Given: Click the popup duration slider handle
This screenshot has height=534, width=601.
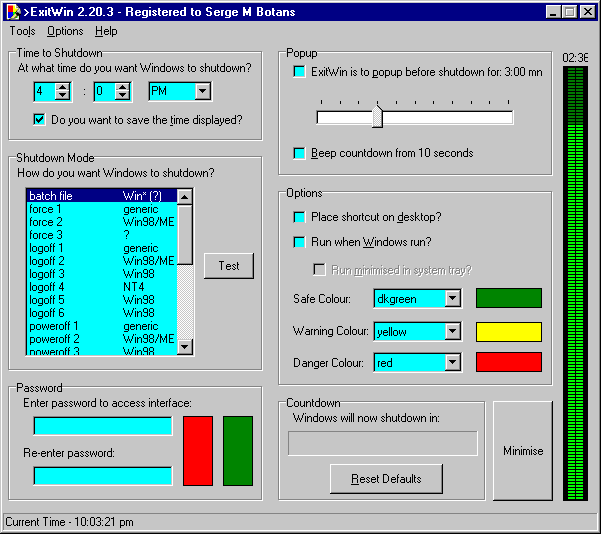Looking at the screenshot, I should click(x=377, y=117).
